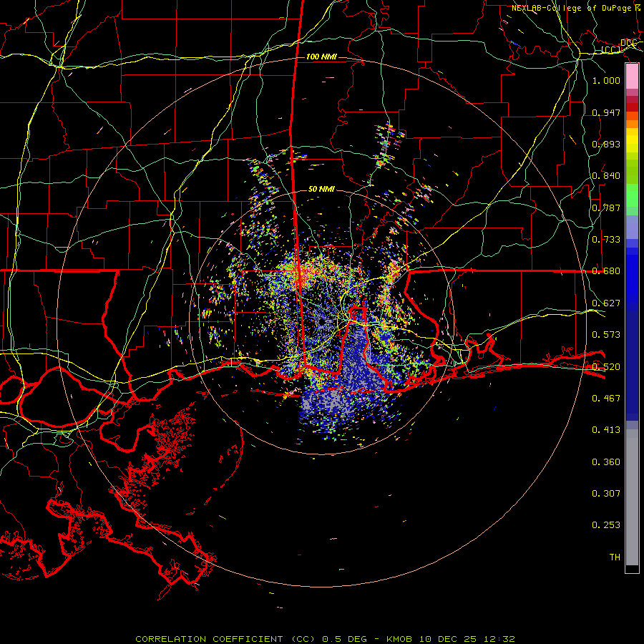Click the 0.360 color scale label
Image resolution: width=644 pixels, height=644 pixels.
(606, 462)
